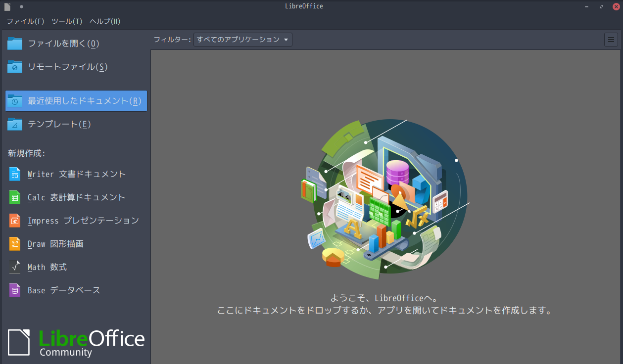This screenshot has height=364, width=623.
Task: Click the リモートファイル globe folder icon
Action: tap(15, 67)
